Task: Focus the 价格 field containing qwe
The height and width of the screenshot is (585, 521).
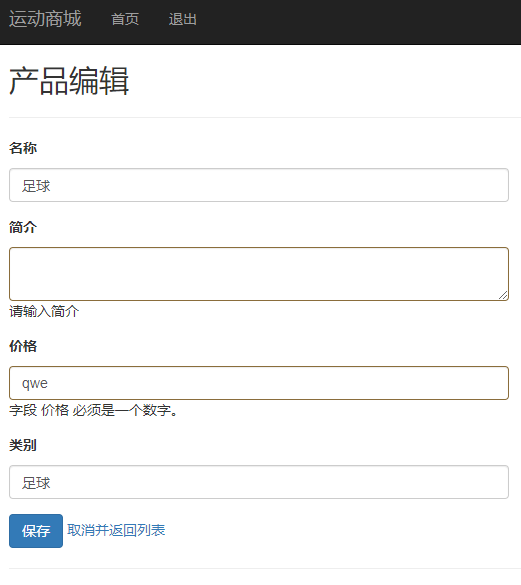Action: point(259,383)
